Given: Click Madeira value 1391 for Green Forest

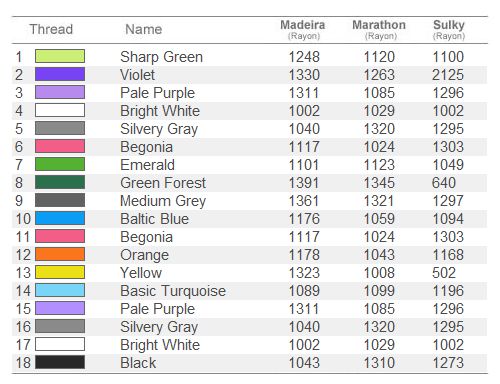Looking at the screenshot, I should click(304, 183).
